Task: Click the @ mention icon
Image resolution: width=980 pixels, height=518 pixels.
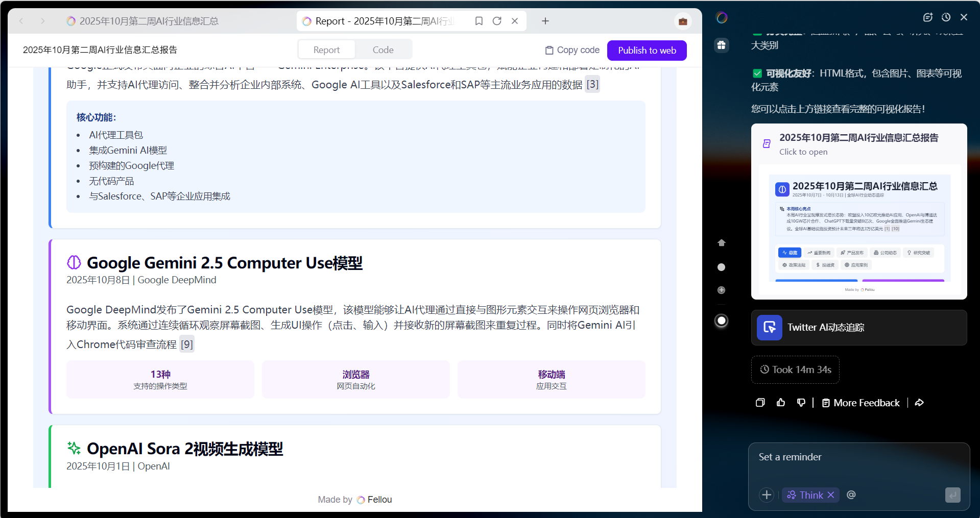Action: (x=851, y=495)
